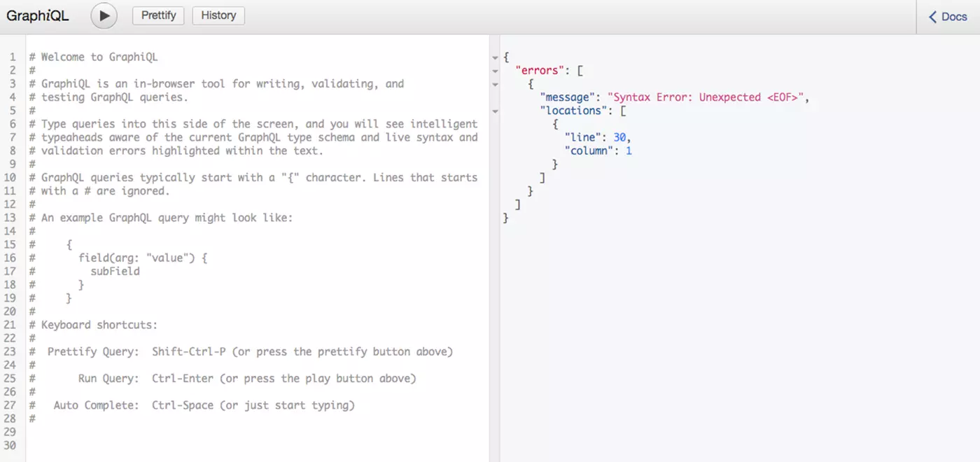Click line number 1 in the gutter
980x462 pixels.
[13, 57]
